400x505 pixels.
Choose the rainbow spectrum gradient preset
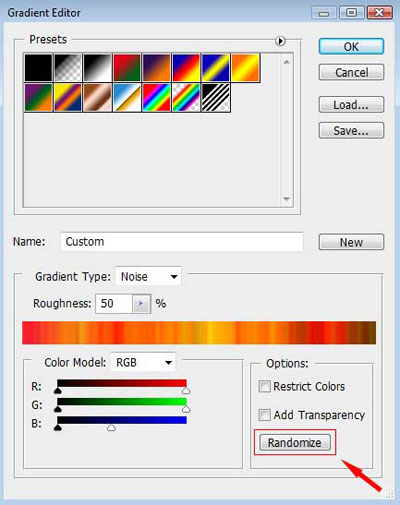pyautogui.click(x=156, y=97)
